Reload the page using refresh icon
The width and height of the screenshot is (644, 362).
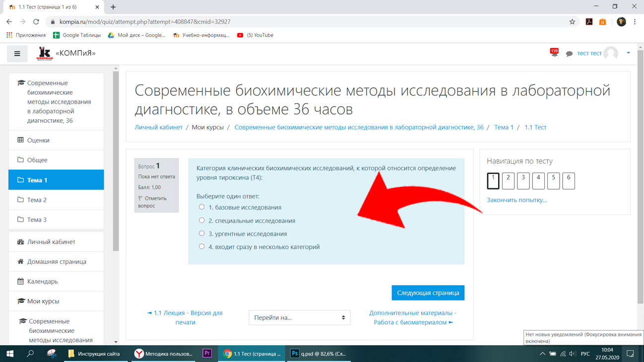click(x=36, y=22)
